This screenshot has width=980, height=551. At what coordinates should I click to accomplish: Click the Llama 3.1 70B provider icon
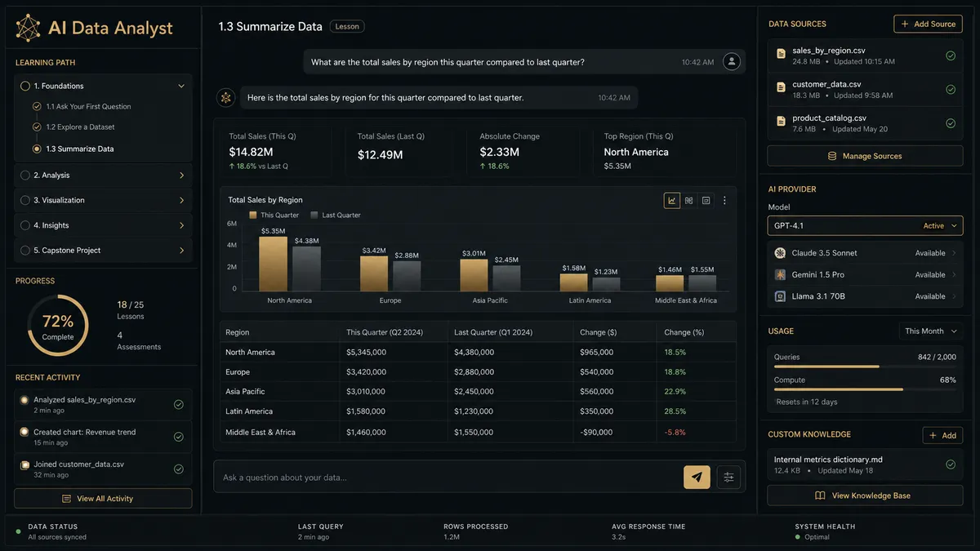[780, 296]
